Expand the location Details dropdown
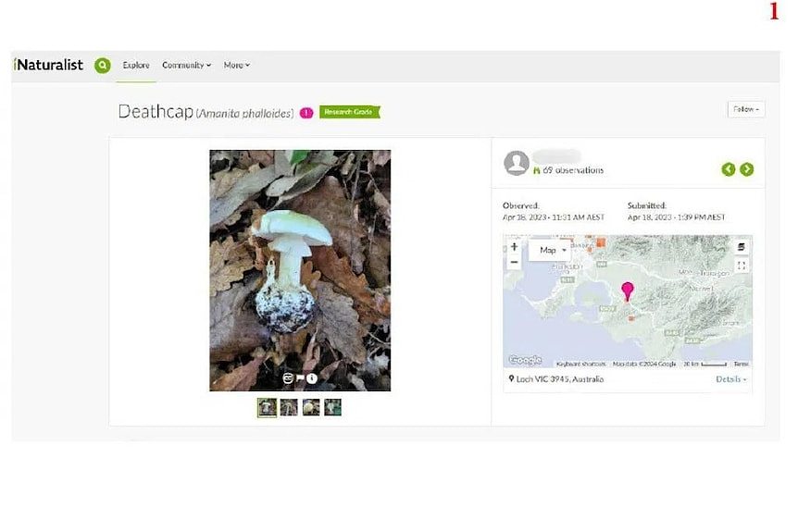 pyautogui.click(x=731, y=379)
